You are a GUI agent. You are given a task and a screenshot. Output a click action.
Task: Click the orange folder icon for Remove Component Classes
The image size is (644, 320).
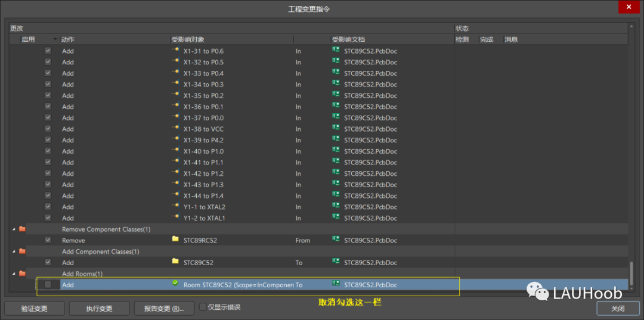22,229
